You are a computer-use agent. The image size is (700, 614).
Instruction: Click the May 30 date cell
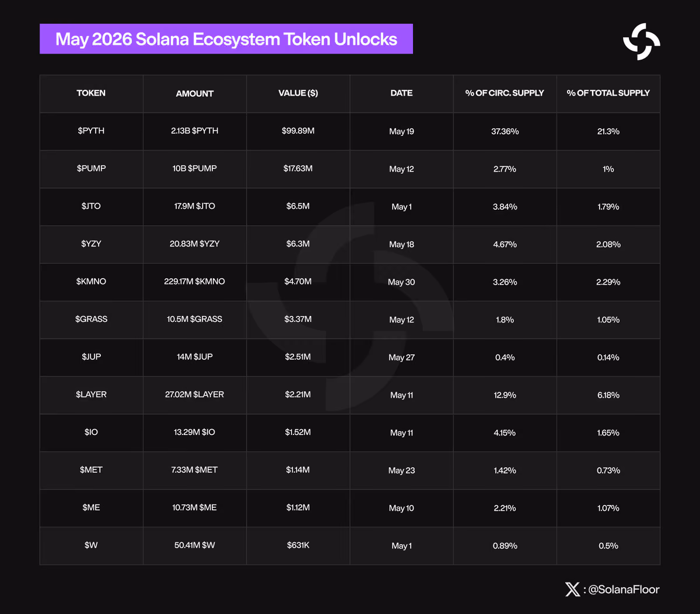tap(401, 282)
